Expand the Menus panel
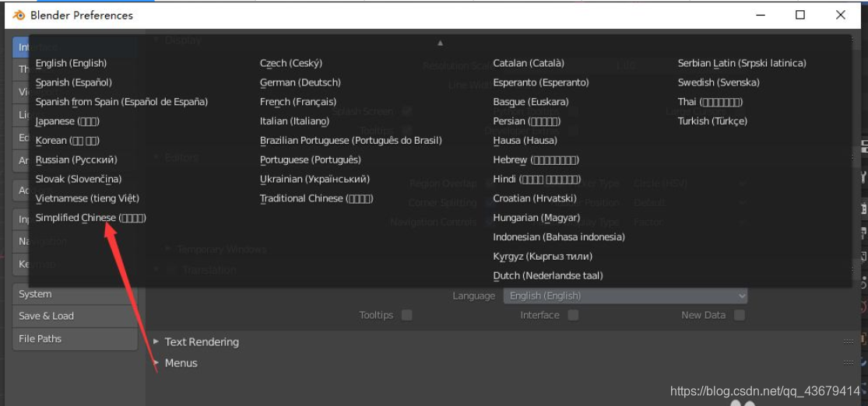The width and height of the screenshot is (868, 406). (x=156, y=363)
